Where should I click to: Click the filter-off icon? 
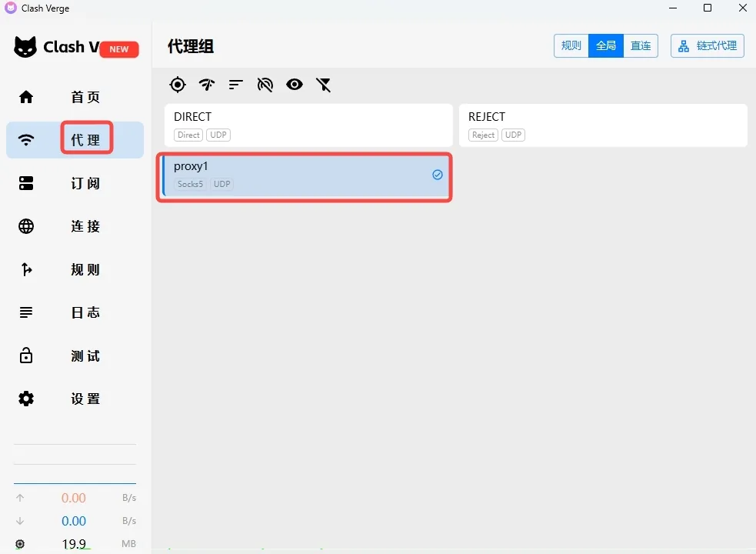click(324, 85)
